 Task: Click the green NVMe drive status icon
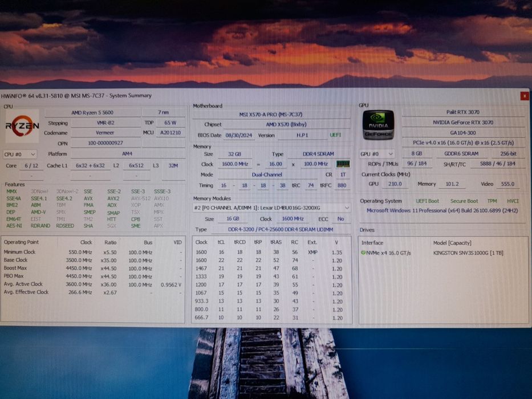363,253
